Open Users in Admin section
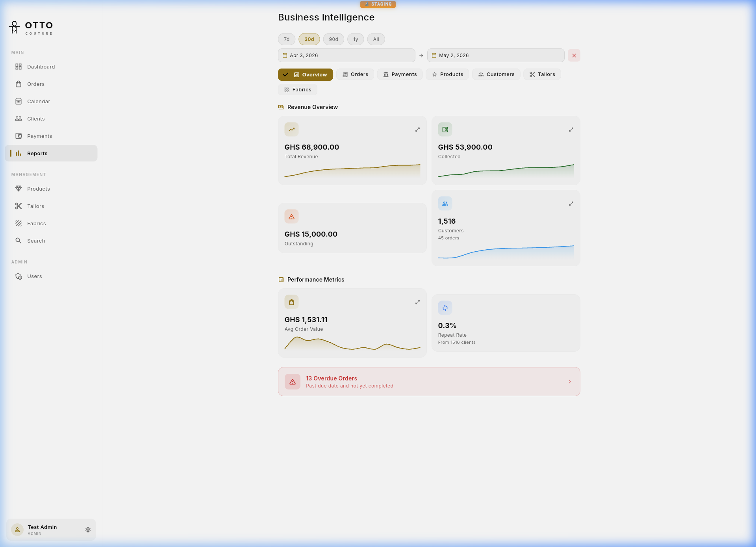This screenshot has width=756, height=547. [51, 276]
